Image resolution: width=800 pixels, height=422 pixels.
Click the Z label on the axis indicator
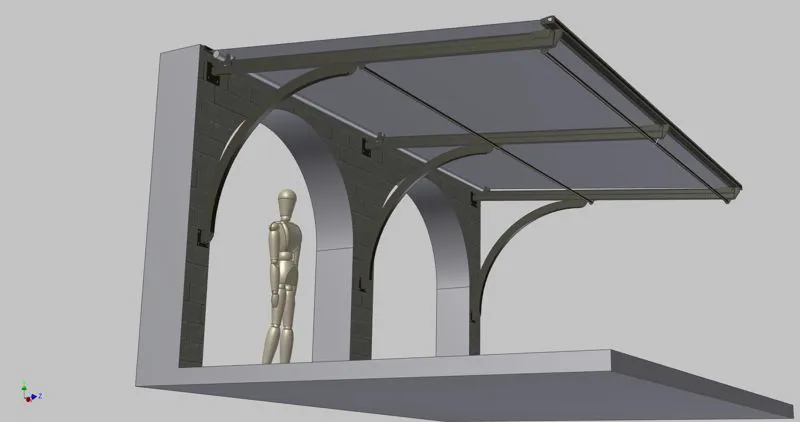point(40,395)
